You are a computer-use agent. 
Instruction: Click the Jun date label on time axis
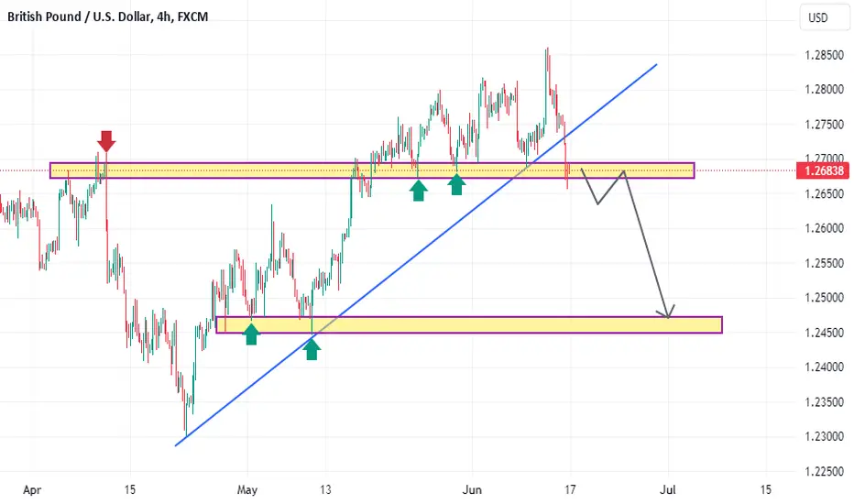tap(472, 490)
